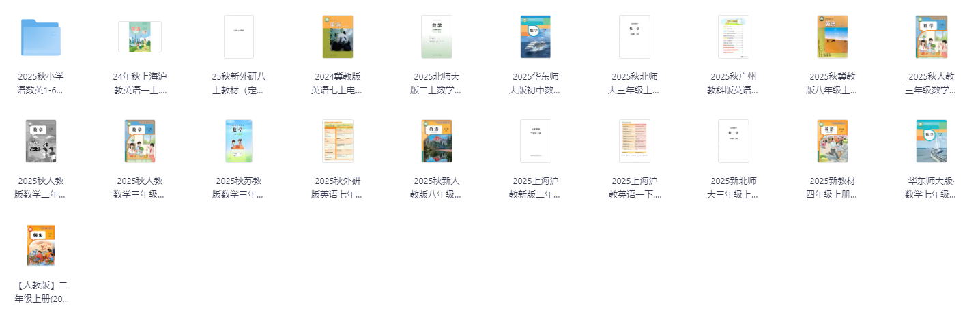Open the 【人教版】二年级上册 语文 thumbnail
Image resolution: width=980 pixels, height=319 pixels.
point(41,245)
